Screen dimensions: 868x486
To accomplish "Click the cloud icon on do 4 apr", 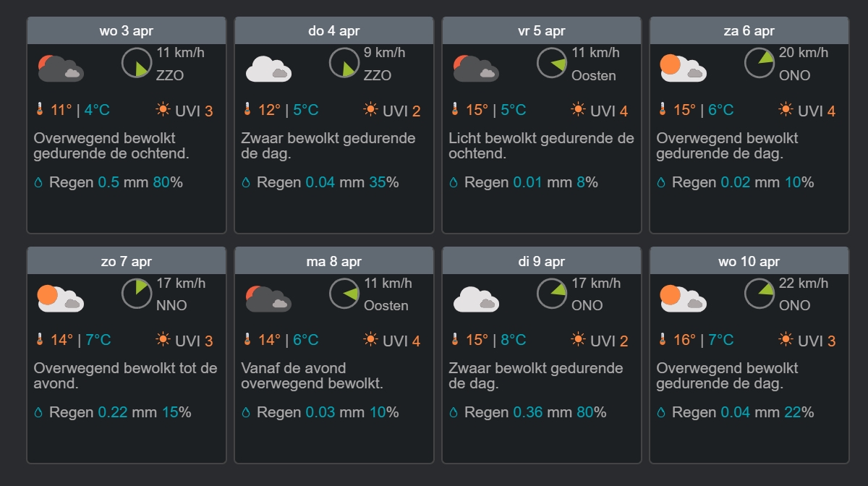I will coord(268,69).
